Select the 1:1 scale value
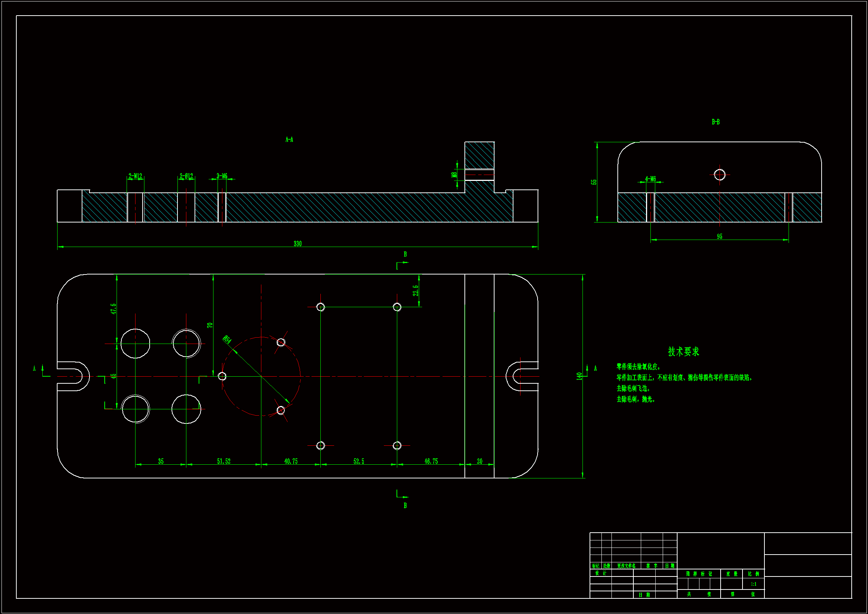Image resolution: width=868 pixels, height=614 pixels. (x=753, y=584)
